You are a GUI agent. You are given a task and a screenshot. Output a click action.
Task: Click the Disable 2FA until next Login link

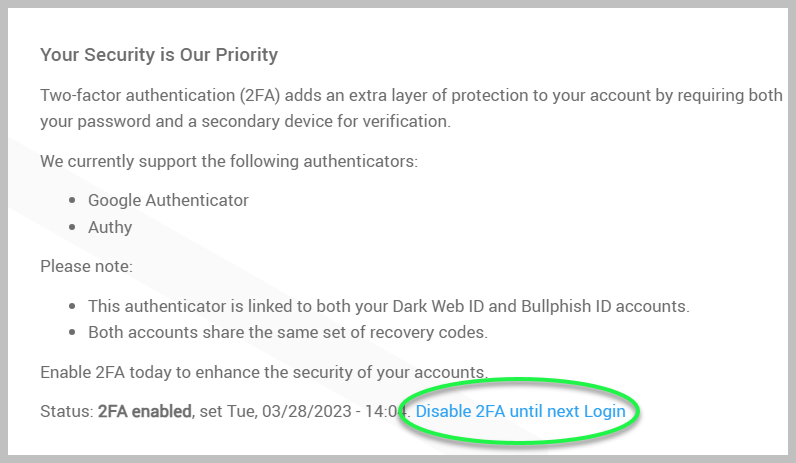pos(520,411)
